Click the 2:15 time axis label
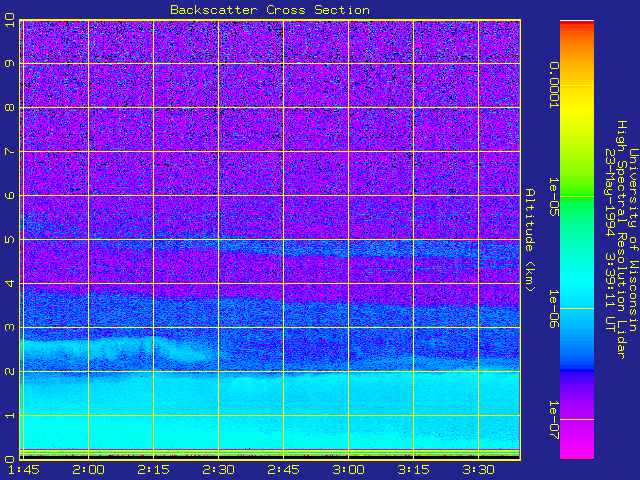This screenshot has width=640, height=480. pyautogui.click(x=153, y=470)
